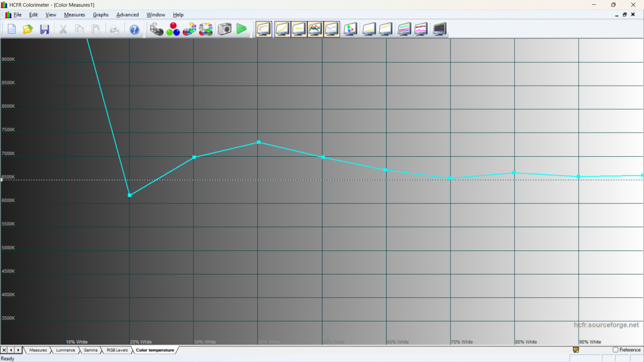This screenshot has height=362, width=644.
Task: Measure gray scale with the gray spheres icon
Action: [x=156, y=29]
